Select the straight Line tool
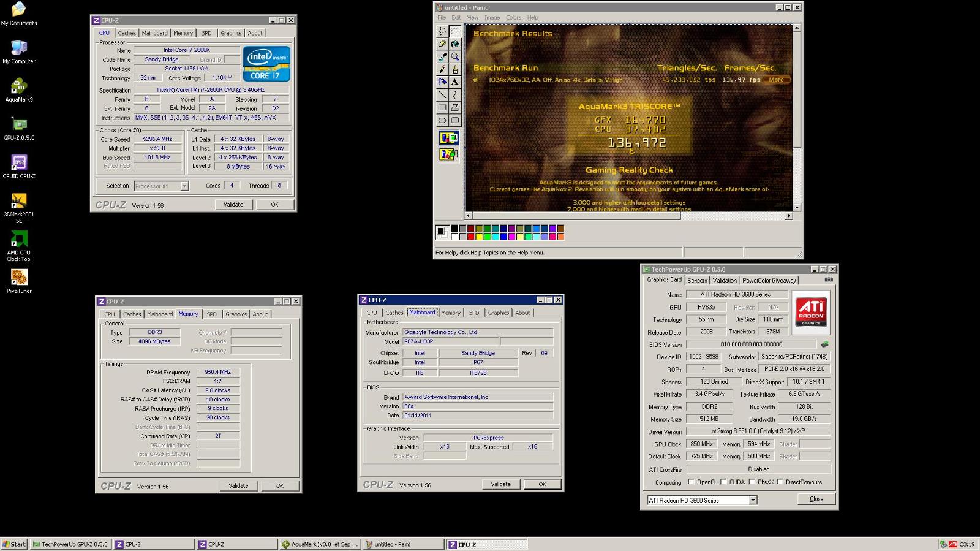The height and width of the screenshot is (551, 980). tap(442, 95)
